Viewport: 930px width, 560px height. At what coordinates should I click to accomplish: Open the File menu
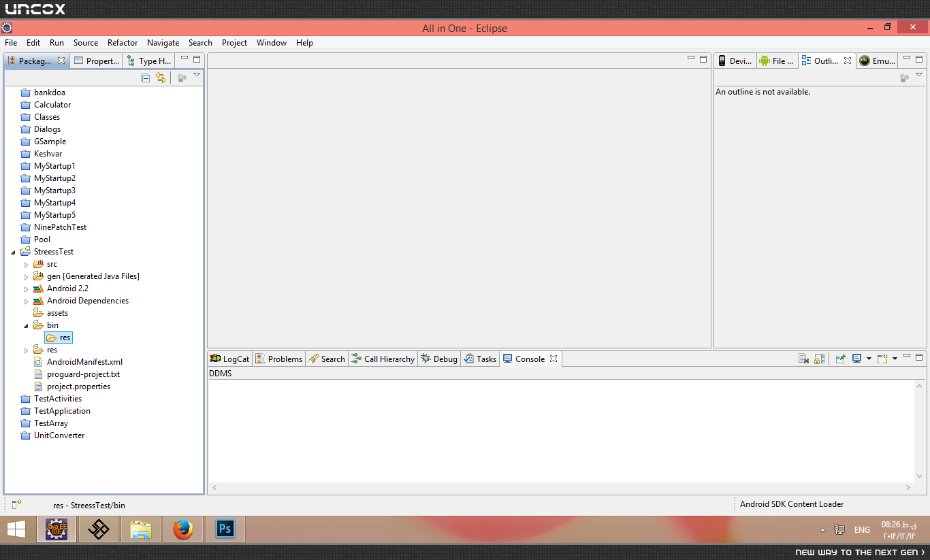pyautogui.click(x=11, y=43)
